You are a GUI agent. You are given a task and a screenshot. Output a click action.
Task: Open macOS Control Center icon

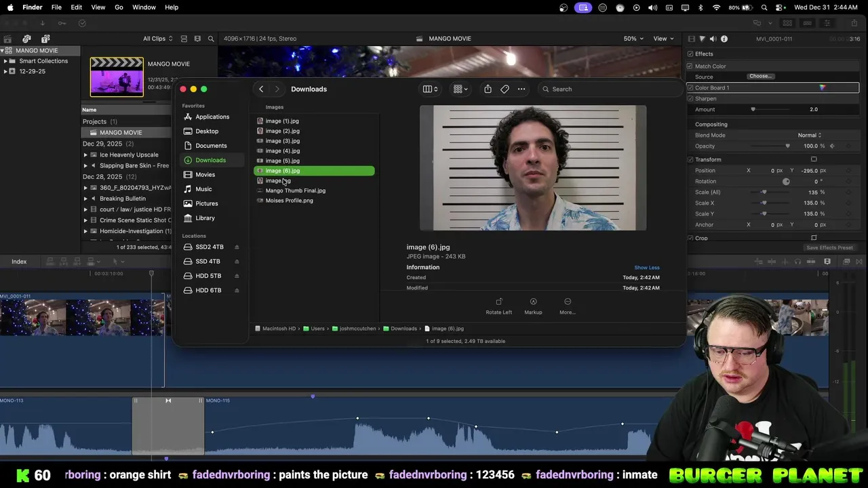pyautogui.click(x=780, y=7)
